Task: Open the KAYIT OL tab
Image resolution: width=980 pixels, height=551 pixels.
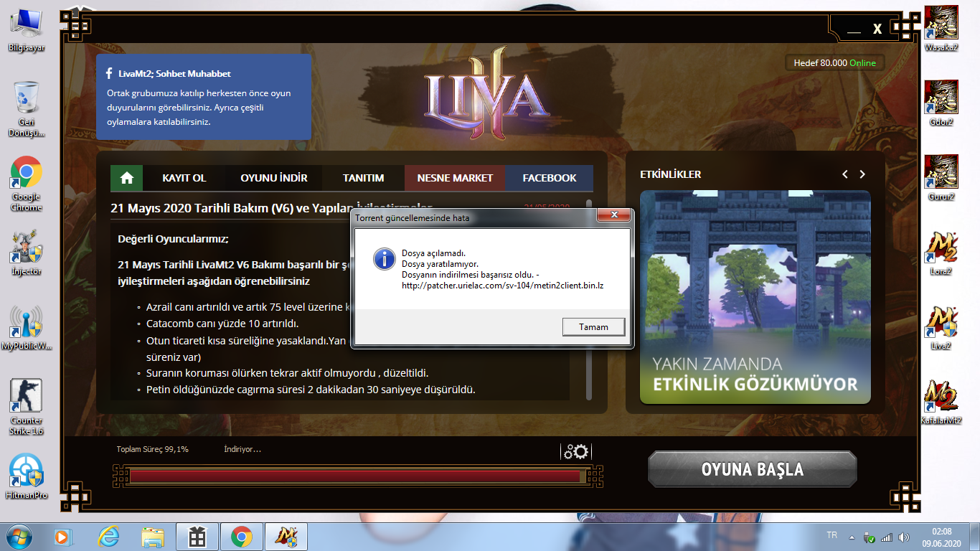Action: pos(184,178)
